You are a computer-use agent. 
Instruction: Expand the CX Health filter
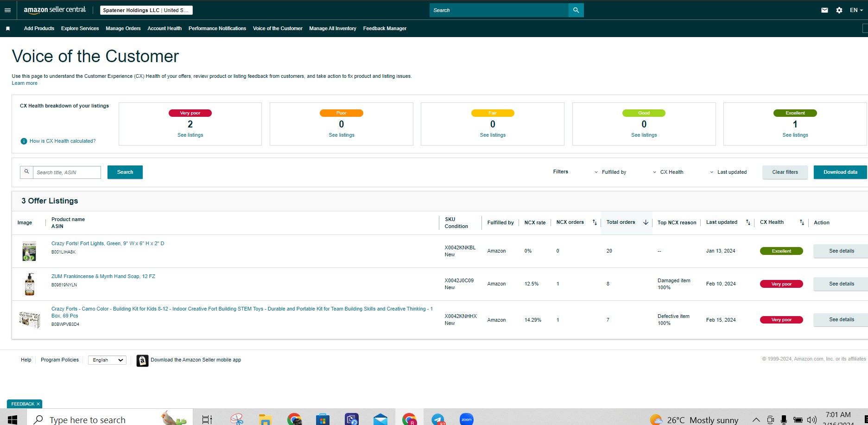[x=668, y=172]
